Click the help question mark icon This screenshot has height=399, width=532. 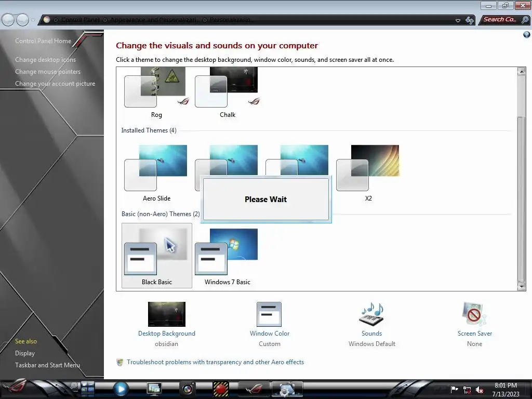pyautogui.click(x=527, y=34)
